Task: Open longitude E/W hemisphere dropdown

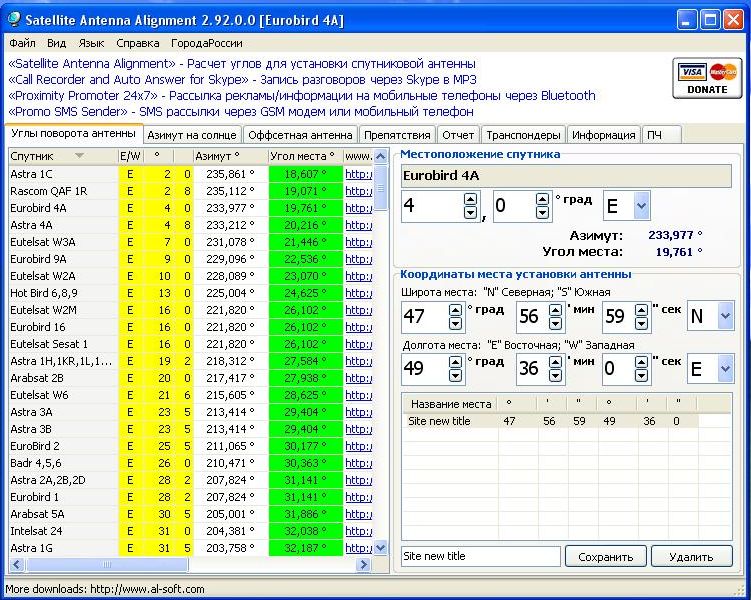Action: tap(725, 368)
